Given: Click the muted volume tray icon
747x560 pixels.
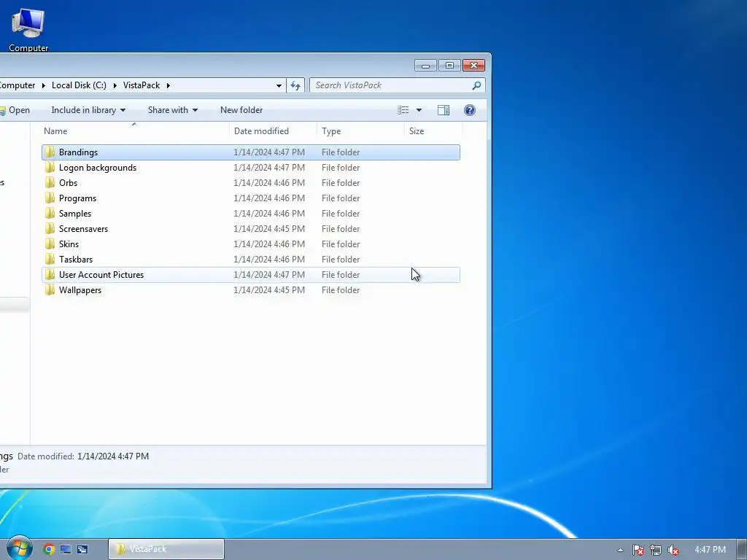Looking at the screenshot, I should (x=673, y=550).
